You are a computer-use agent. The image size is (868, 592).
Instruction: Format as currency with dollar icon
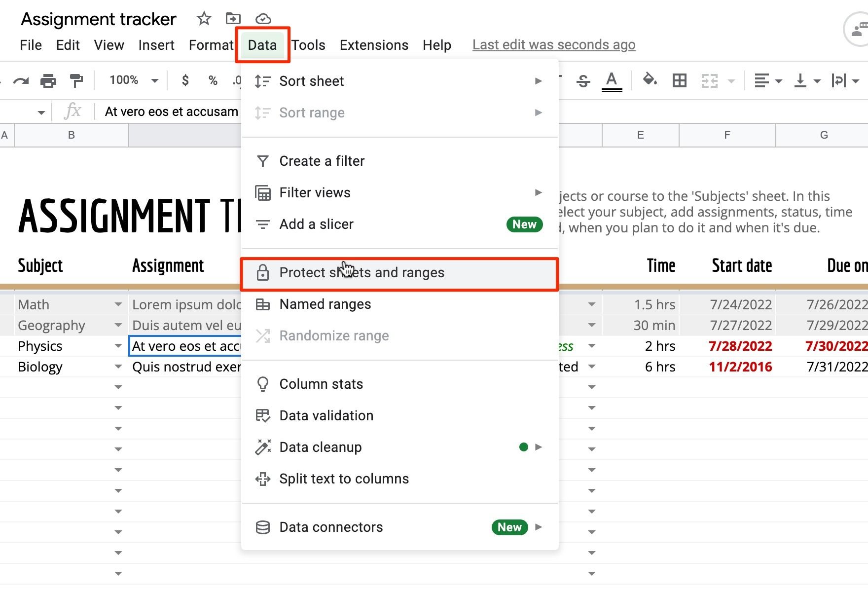185,80
